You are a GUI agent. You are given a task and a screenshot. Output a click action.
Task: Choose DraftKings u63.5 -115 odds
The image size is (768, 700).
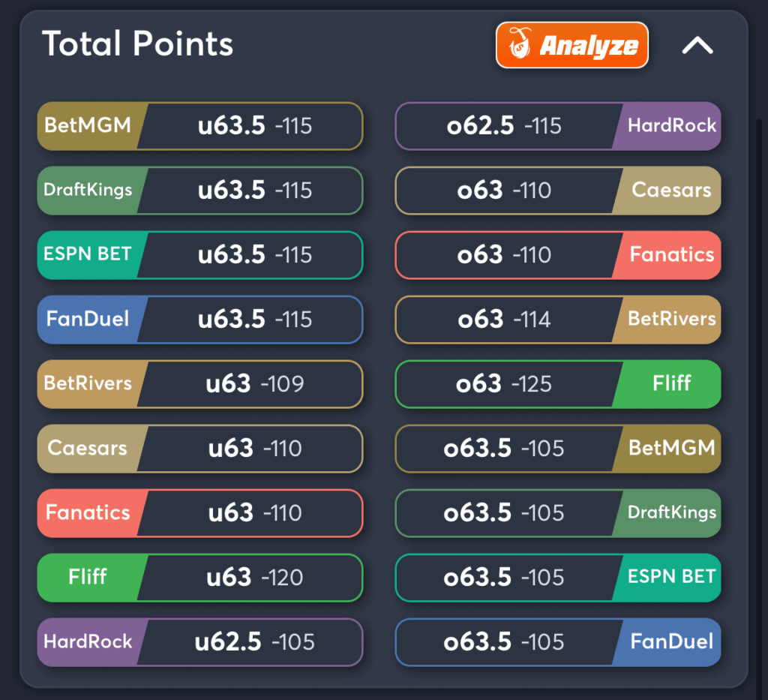coord(200,191)
